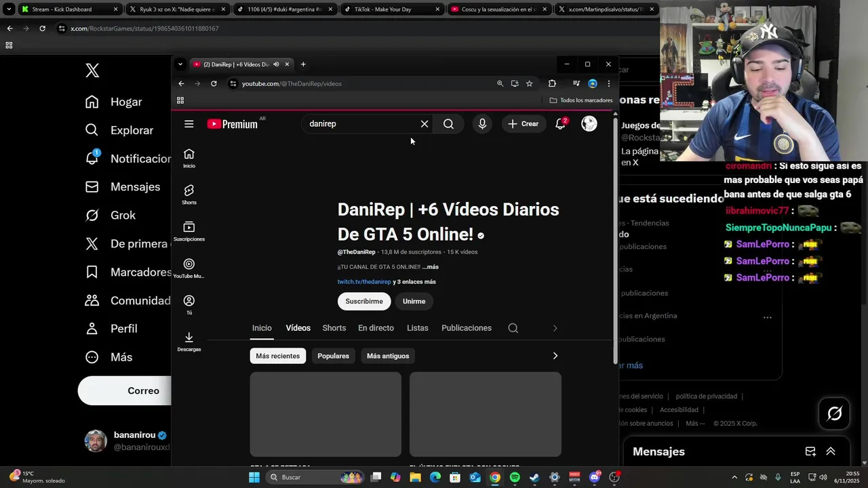Open the Tú section in sidebar
Image resolution: width=868 pixels, height=488 pixels.
click(189, 305)
